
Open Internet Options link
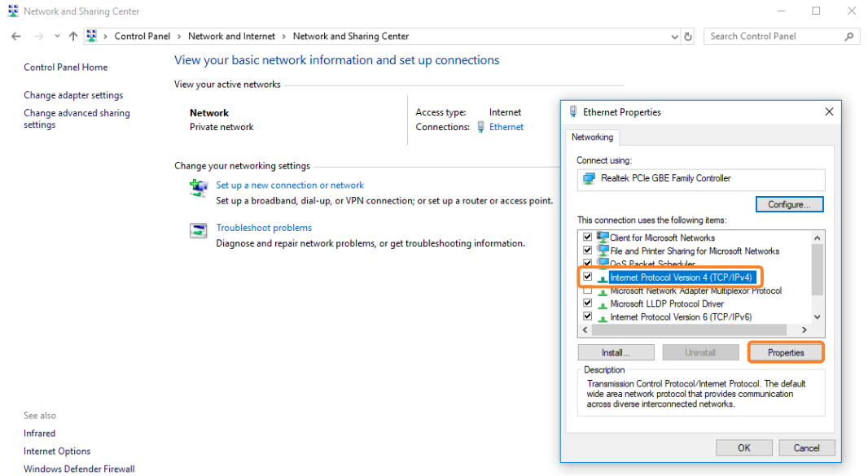pyautogui.click(x=57, y=451)
